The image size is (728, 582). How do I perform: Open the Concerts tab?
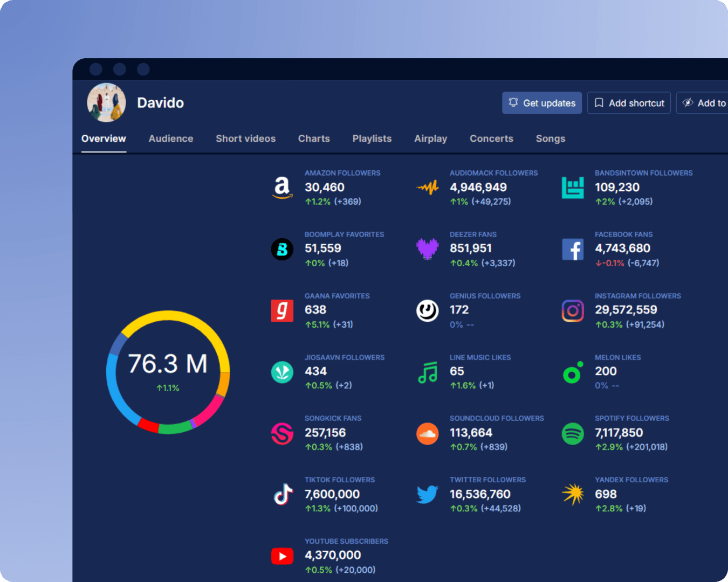click(491, 138)
